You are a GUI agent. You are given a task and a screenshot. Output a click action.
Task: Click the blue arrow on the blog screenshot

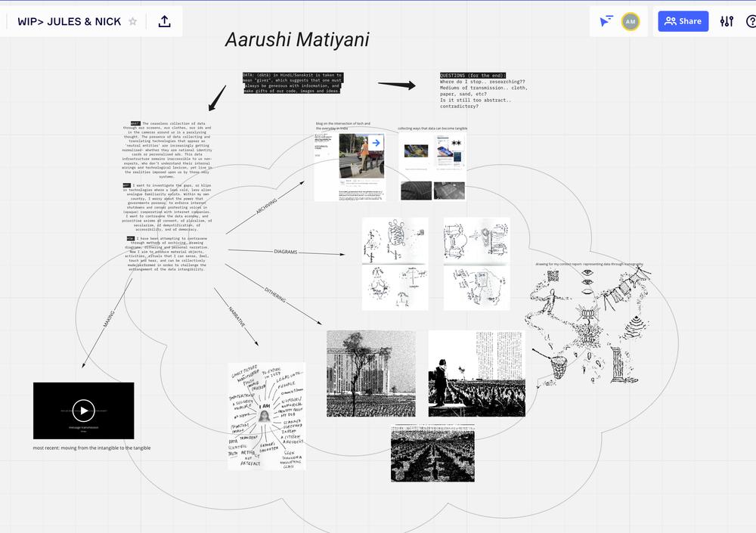tap(376, 143)
